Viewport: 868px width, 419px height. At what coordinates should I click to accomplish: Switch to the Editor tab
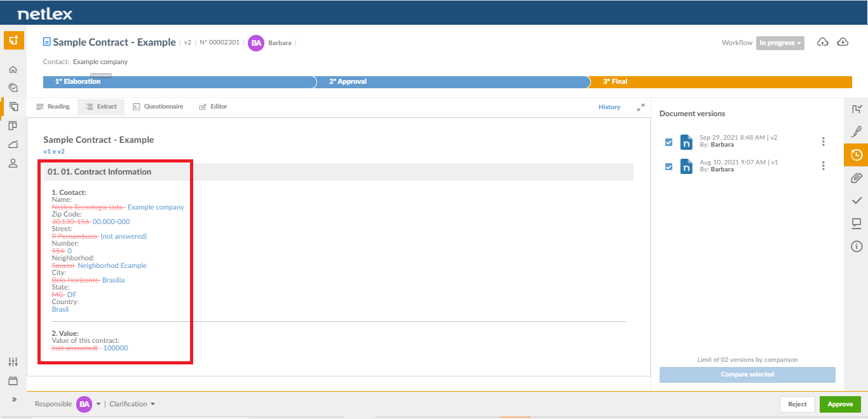tap(213, 107)
